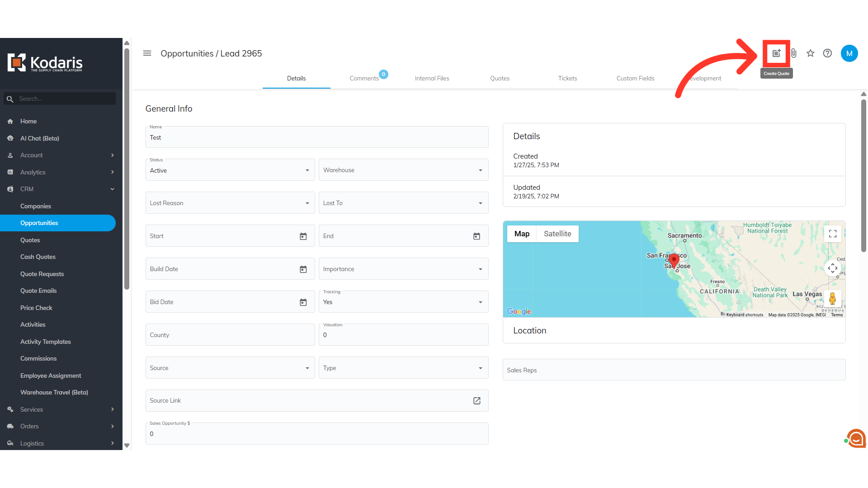Open Companies in the CRM menu

(36, 206)
